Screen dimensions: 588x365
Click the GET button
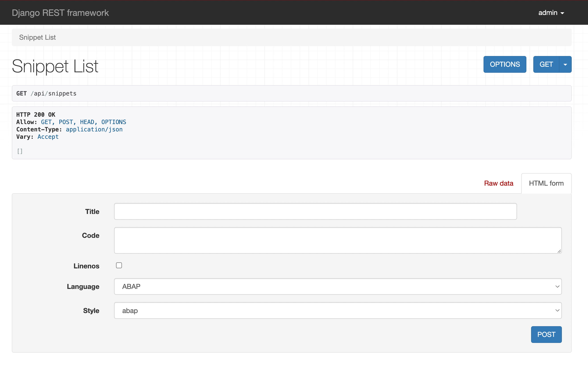click(546, 64)
